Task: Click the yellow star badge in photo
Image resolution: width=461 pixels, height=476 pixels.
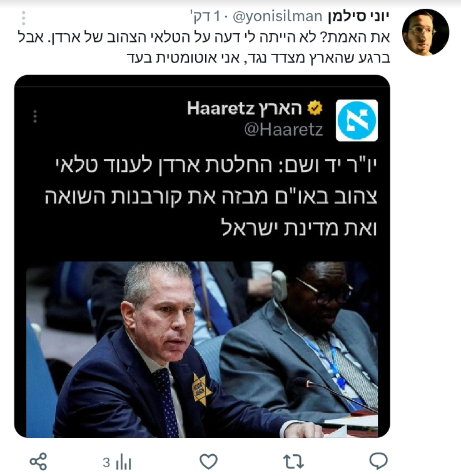Action: coord(201,390)
